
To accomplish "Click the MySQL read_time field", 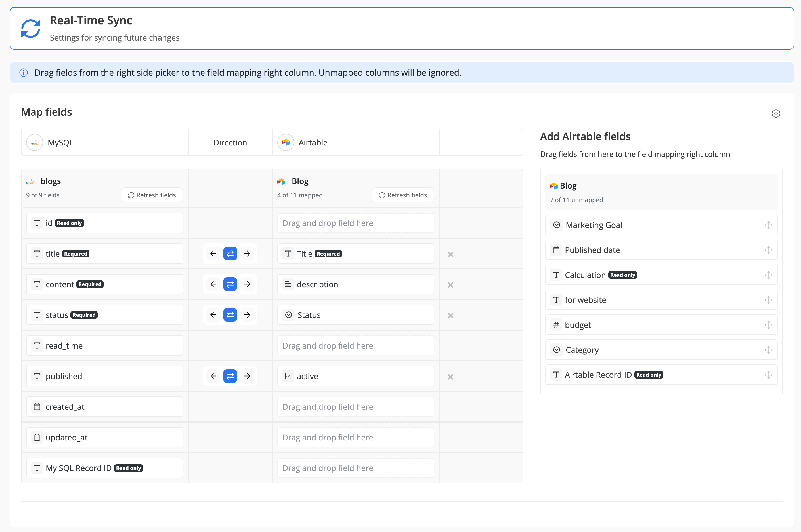I will click(104, 345).
